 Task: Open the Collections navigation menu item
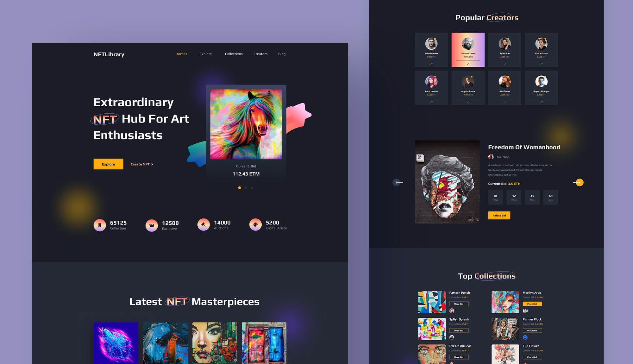pyautogui.click(x=234, y=53)
